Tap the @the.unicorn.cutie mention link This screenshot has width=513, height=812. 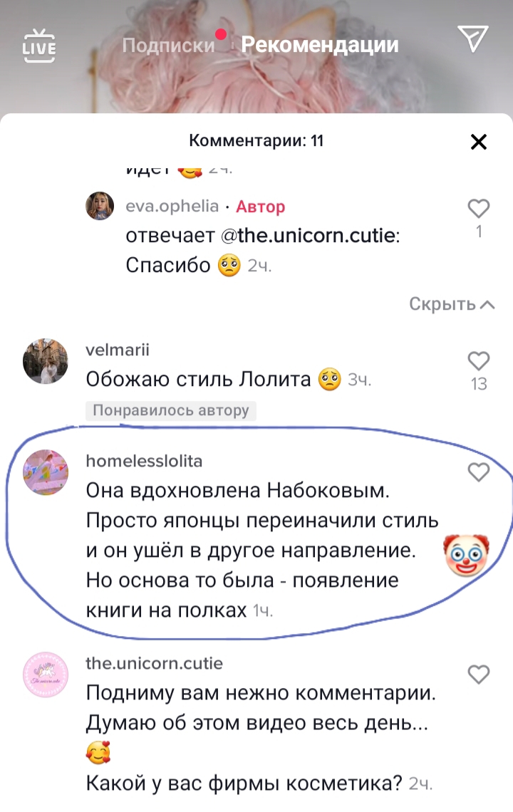pyautogui.click(x=310, y=236)
